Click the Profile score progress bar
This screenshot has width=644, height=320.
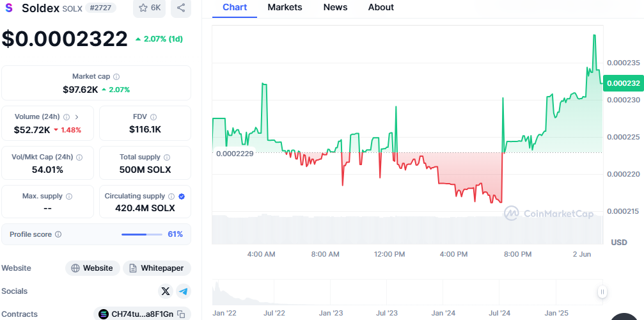pos(142,234)
